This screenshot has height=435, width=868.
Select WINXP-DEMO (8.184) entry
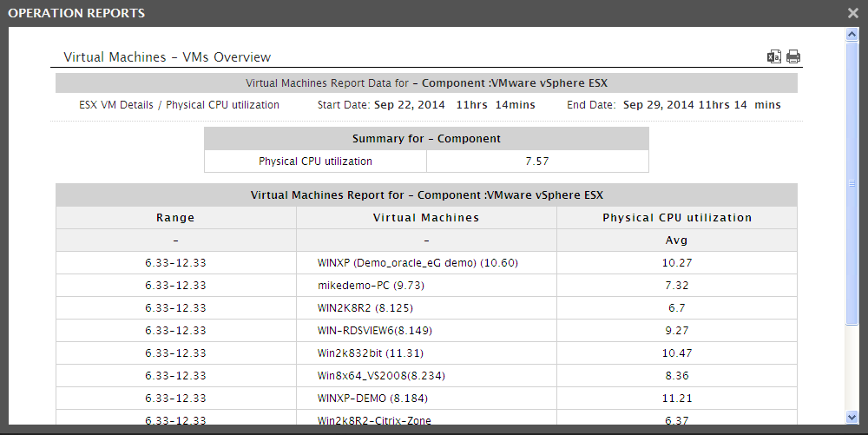pyautogui.click(x=372, y=399)
